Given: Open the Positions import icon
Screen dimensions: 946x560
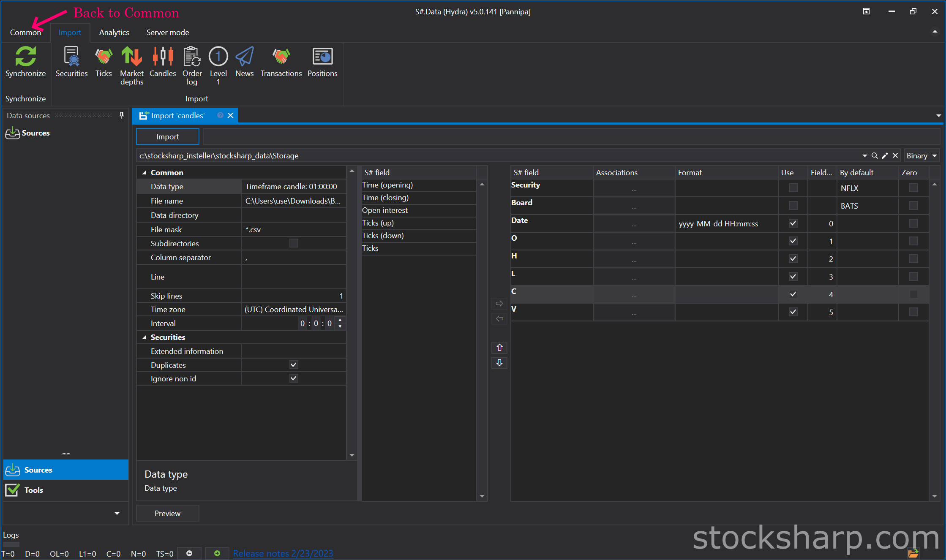Looking at the screenshot, I should tap(322, 57).
